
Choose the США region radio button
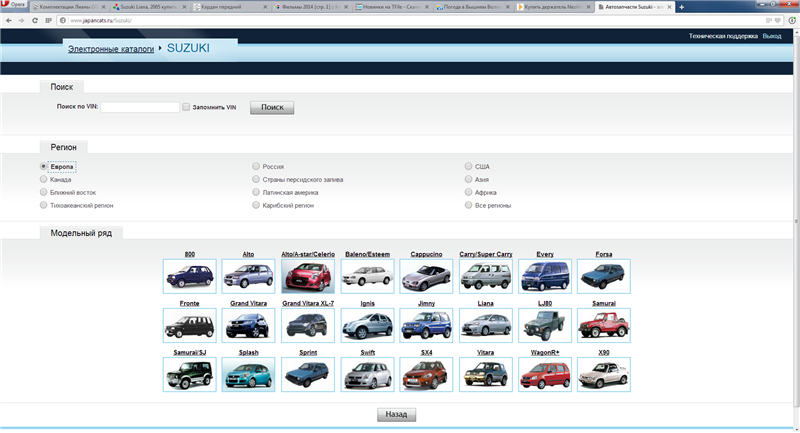(x=468, y=166)
